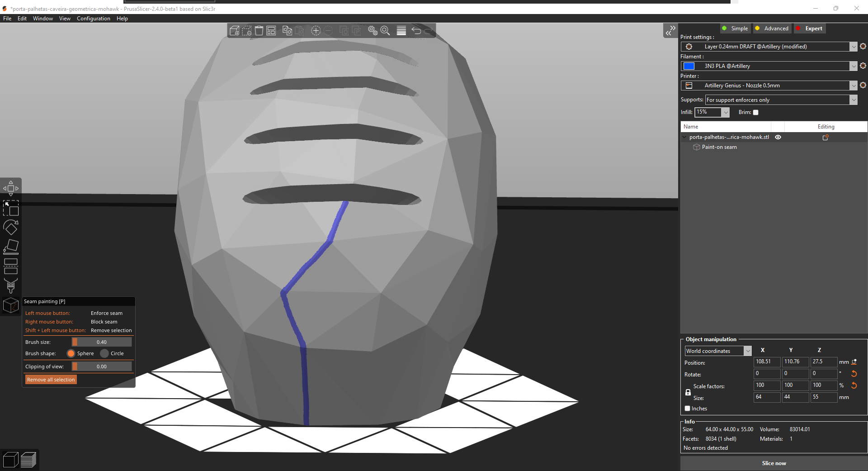The width and height of the screenshot is (868, 471).
Task: Toggle the scale factors lock
Action: click(688, 392)
